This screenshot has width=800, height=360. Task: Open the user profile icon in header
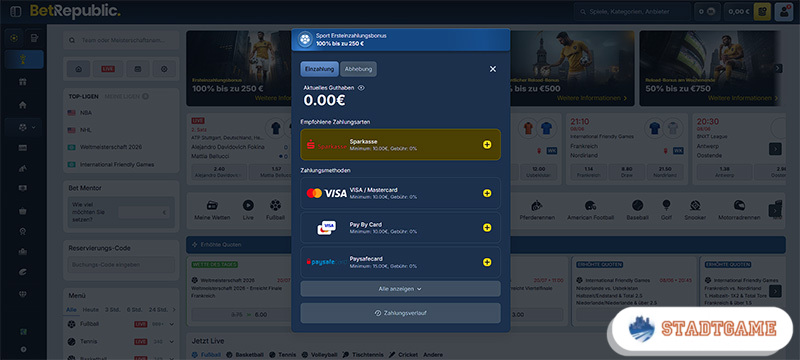point(783,12)
